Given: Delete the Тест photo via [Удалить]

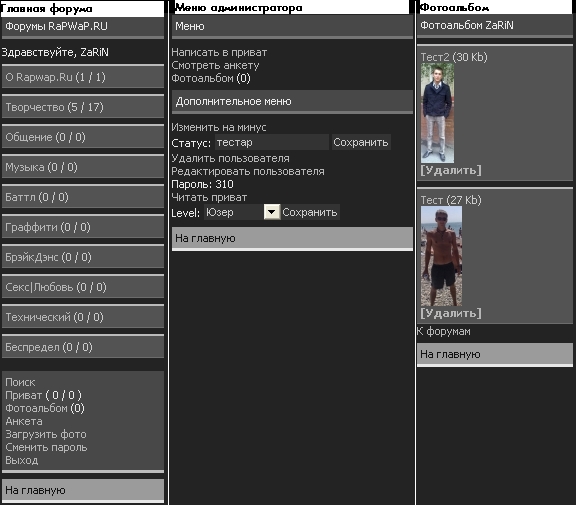Looking at the screenshot, I should point(451,313).
